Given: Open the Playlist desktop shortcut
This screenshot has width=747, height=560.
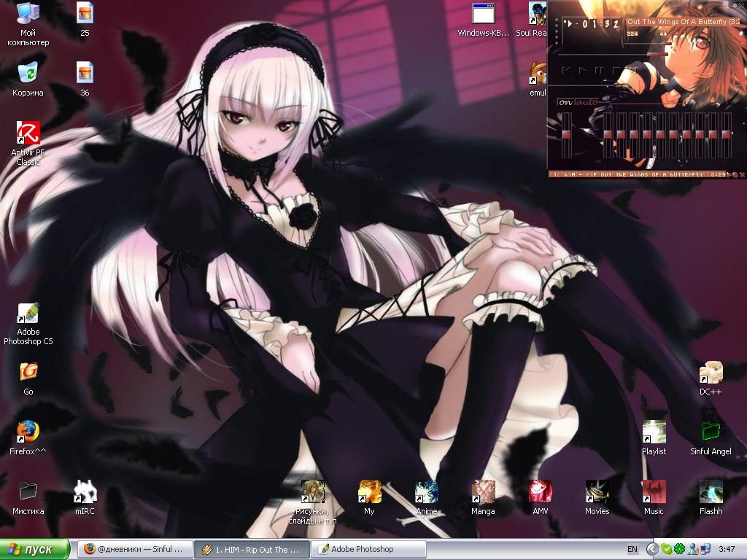Looking at the screenshot, I should pos(654,438).
